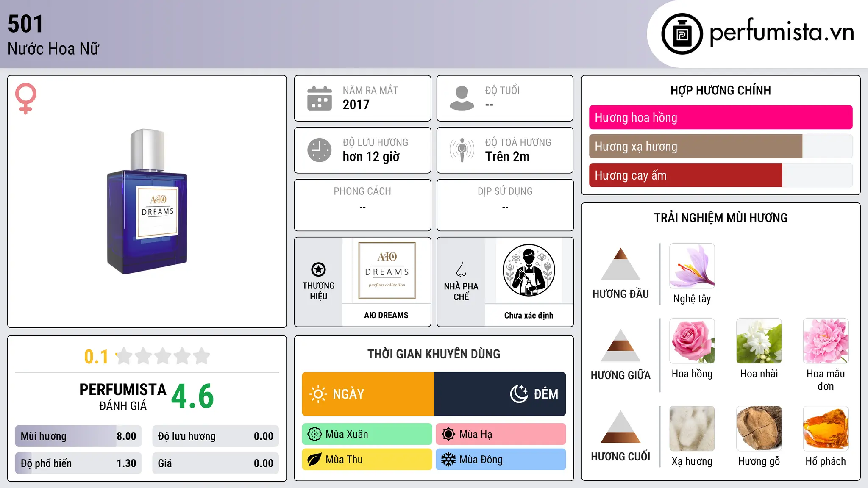Choose the Mùa Hạ season chip
Screen dimensions: 868x488
501,434
